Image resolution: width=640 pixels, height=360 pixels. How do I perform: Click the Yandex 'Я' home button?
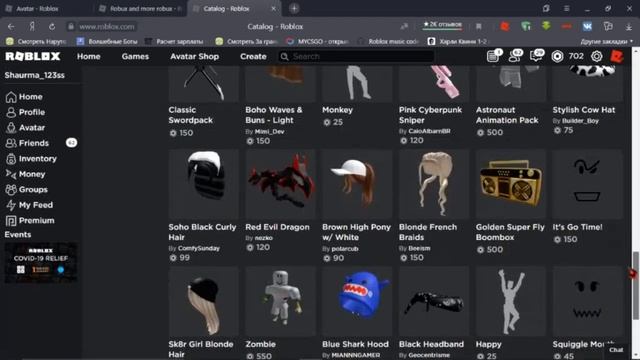pyautogui.click(x=32, y=27)
